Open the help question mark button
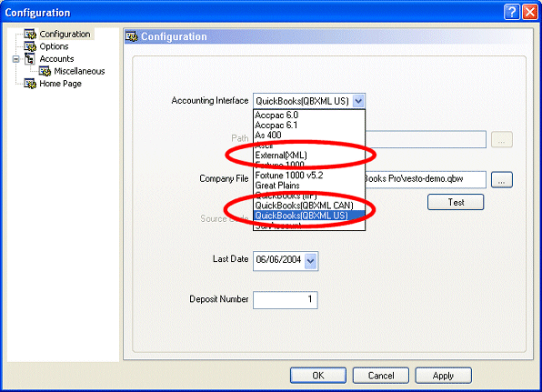Image resolution: width=542 pixels, height=392 pixels. [x=512, y=12]
